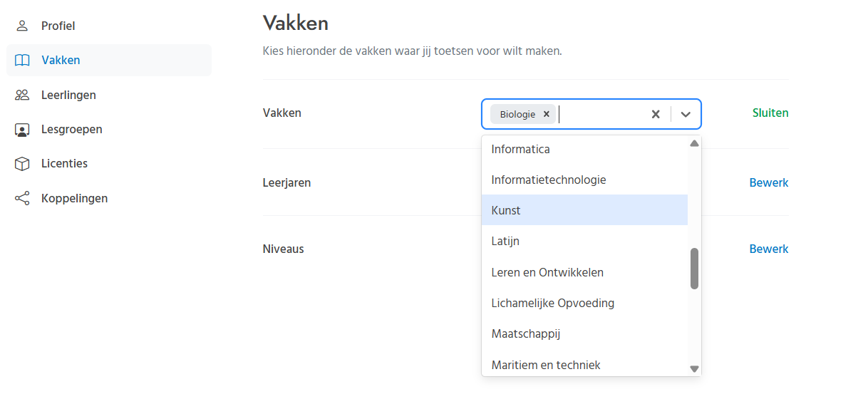Choose Kunst in the dropdown
868x404 pixels.
point(506,210)
